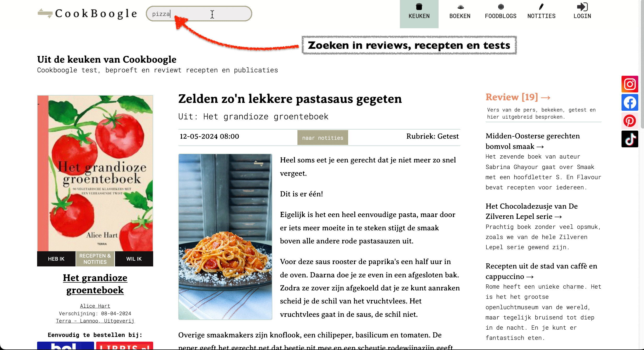Click the CookBoogle logo icon

click(x=45, y=13)
